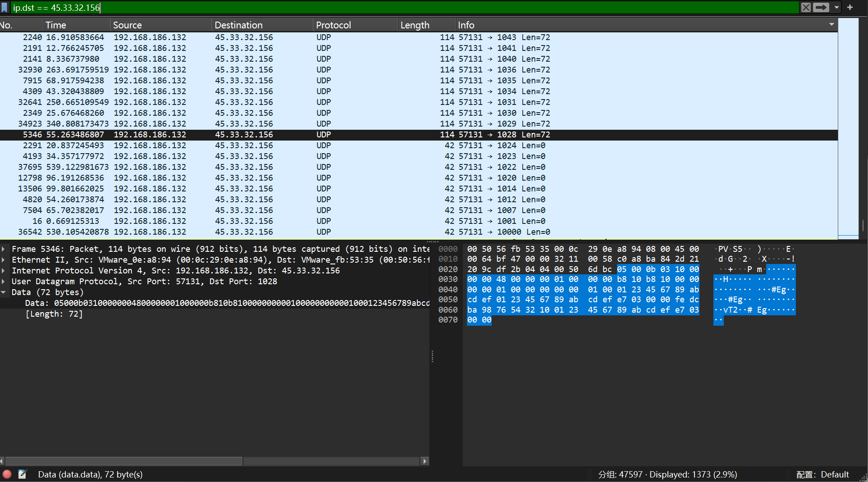Expand the Internet Protocol Version 4 node
Screen dimensions: 868x482
[4, 271]
